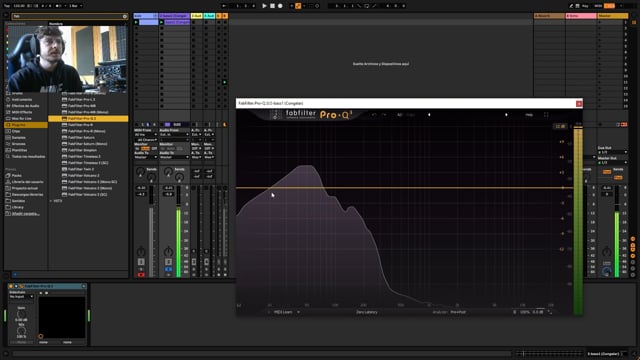Adjust first track pan knob

[x=141, y=251]
